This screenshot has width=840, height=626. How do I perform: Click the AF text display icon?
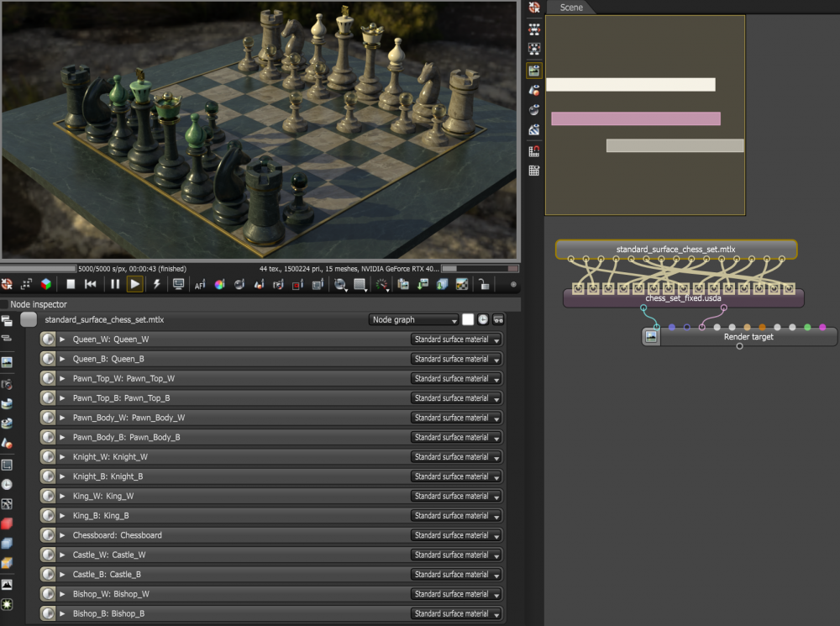click(x=201, y=284)
